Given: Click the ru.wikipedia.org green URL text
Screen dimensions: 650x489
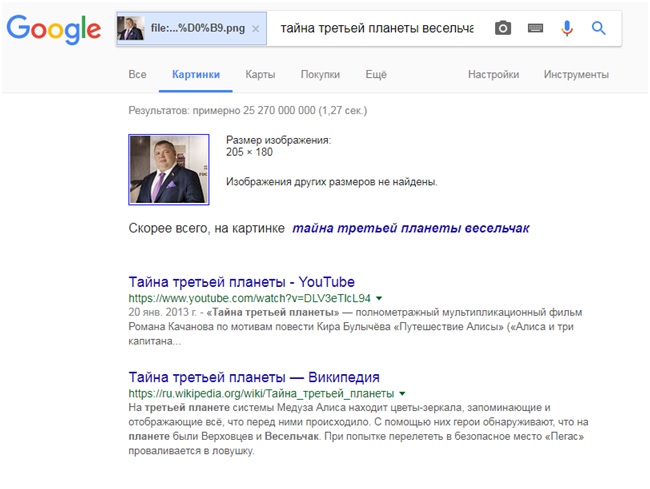Looking at the screenshot, I should (x=261, y=393).
